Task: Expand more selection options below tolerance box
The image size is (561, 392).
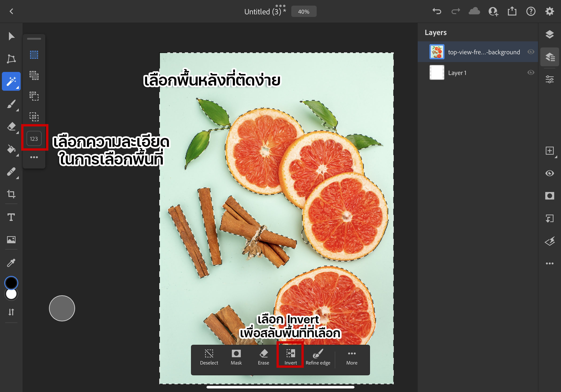Action: click(x=34, y=157)
